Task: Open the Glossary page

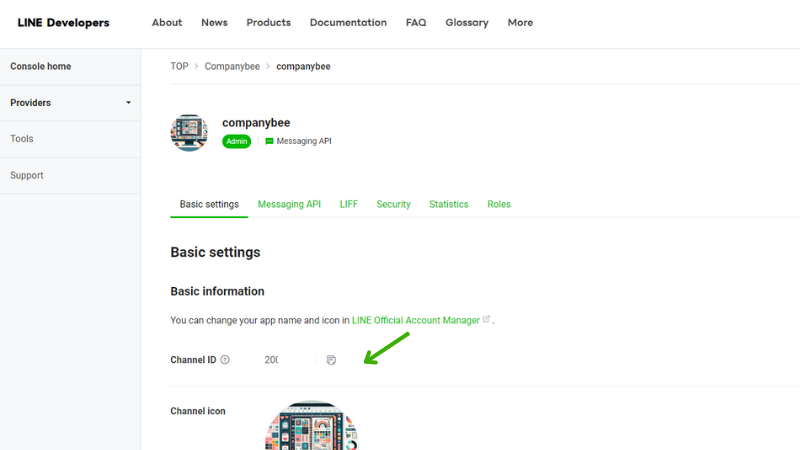Action: [x=467, y=22]
